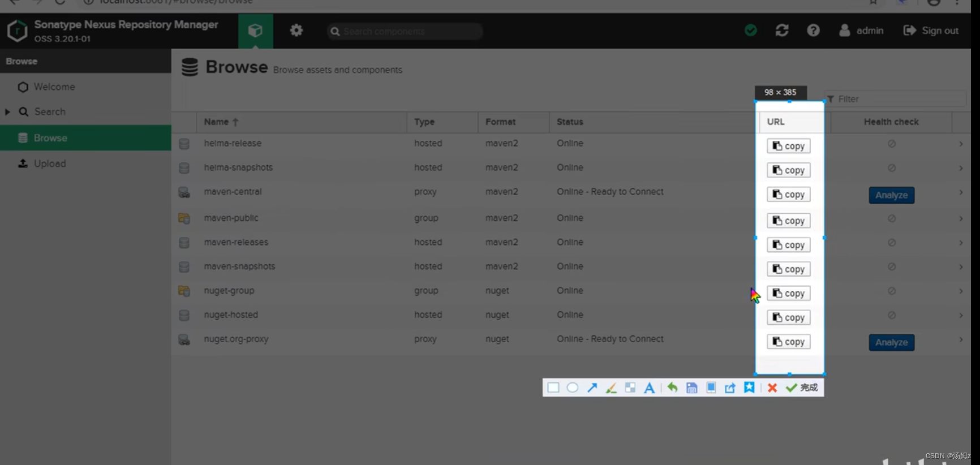Viewport: 980px width, 465px height.
Task: Sort by the Format column header
Action: point(514,122)
